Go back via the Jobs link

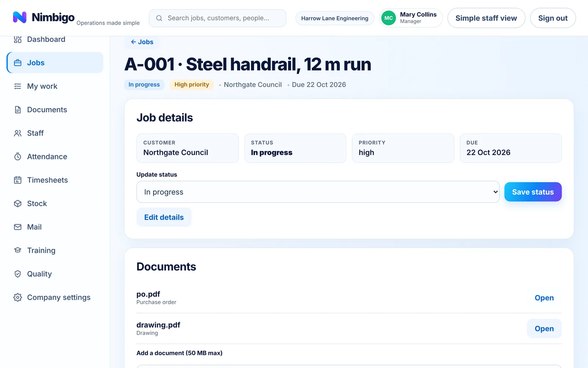click(142, 42)
